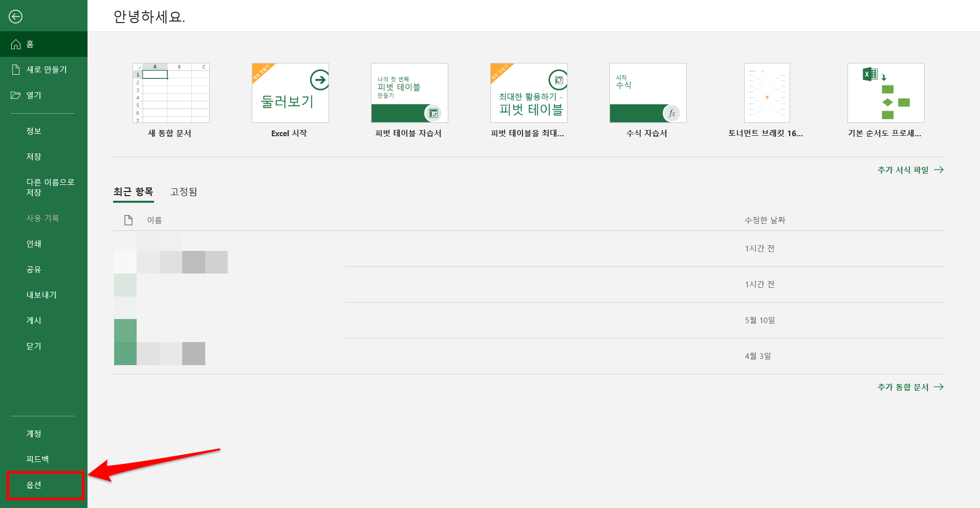Open the 수식 자습서 template

pos(648,93)
